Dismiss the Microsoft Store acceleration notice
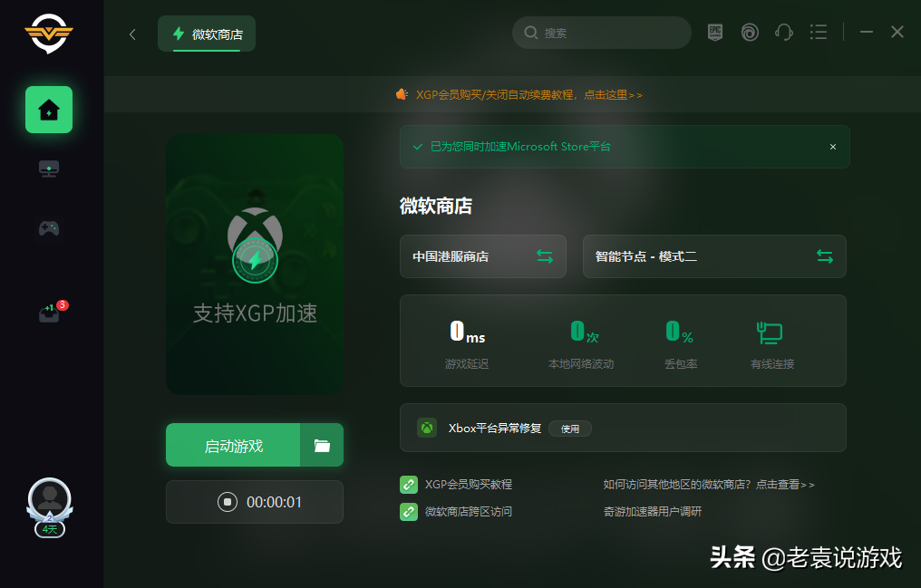Image resolution: width=921 pixels, height=588 pixels. pyautogui.click(x=833, y=147)
